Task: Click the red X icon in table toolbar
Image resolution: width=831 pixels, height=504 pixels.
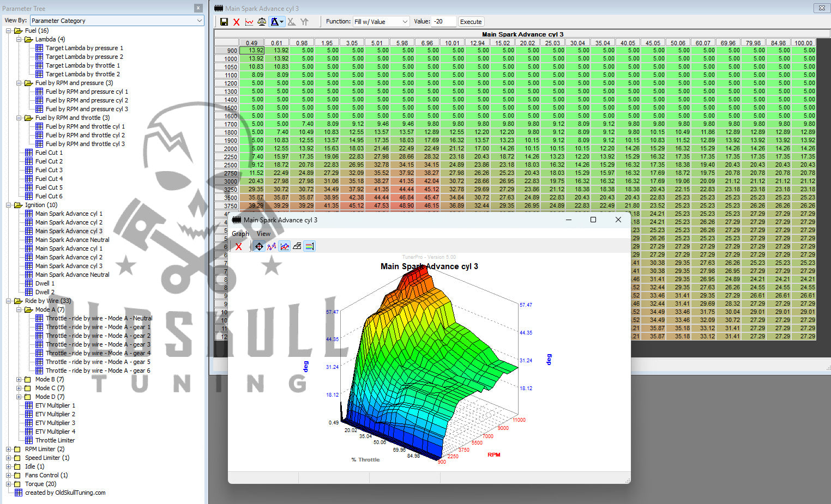Action: pos(236,22)
